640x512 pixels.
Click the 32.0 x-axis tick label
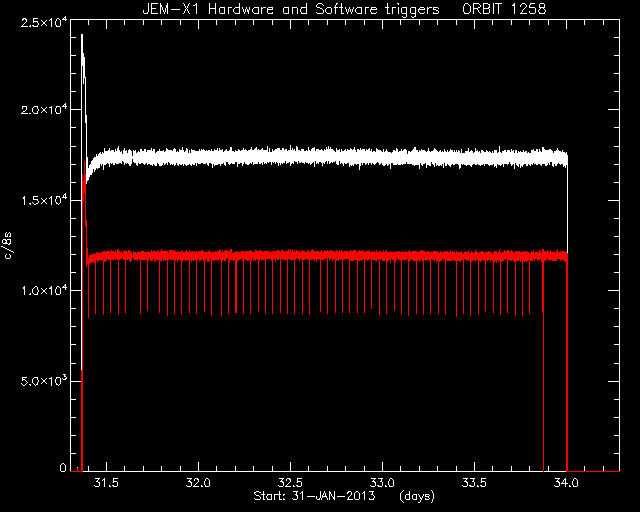[198, 483]
